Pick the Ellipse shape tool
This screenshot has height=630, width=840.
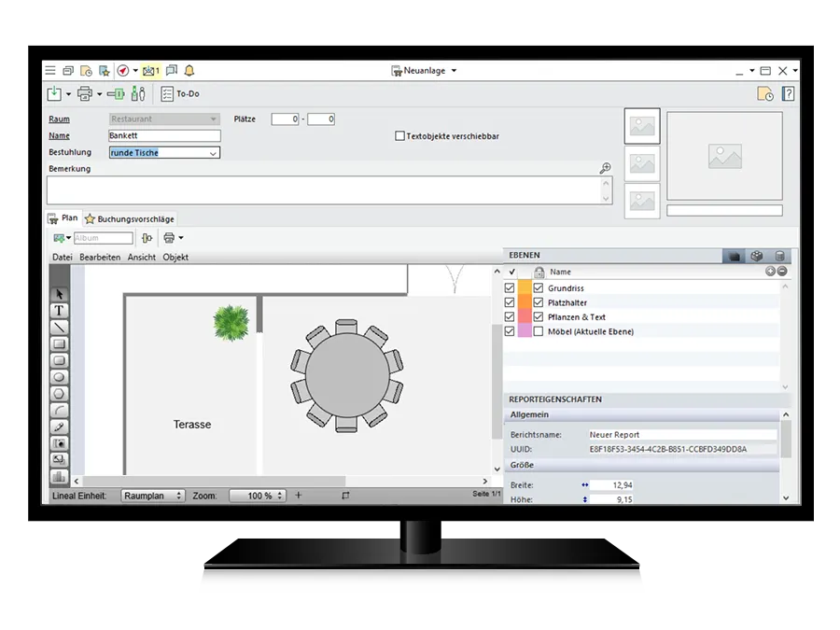(60, 377)
